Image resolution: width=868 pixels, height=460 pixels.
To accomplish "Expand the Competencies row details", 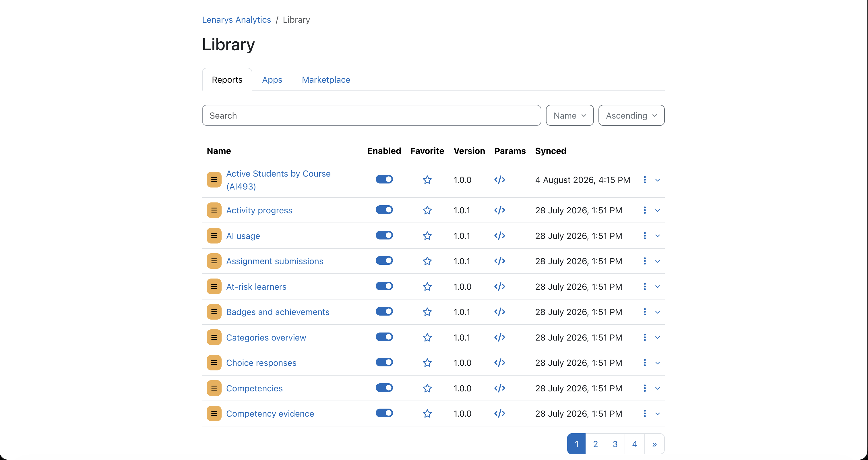I will click(x=657, y=389).
